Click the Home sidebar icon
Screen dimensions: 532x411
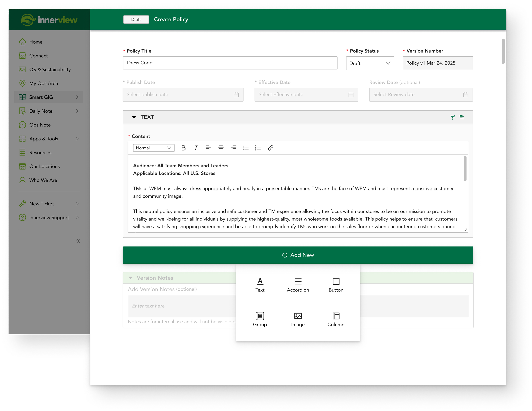(x=22, y=42)
